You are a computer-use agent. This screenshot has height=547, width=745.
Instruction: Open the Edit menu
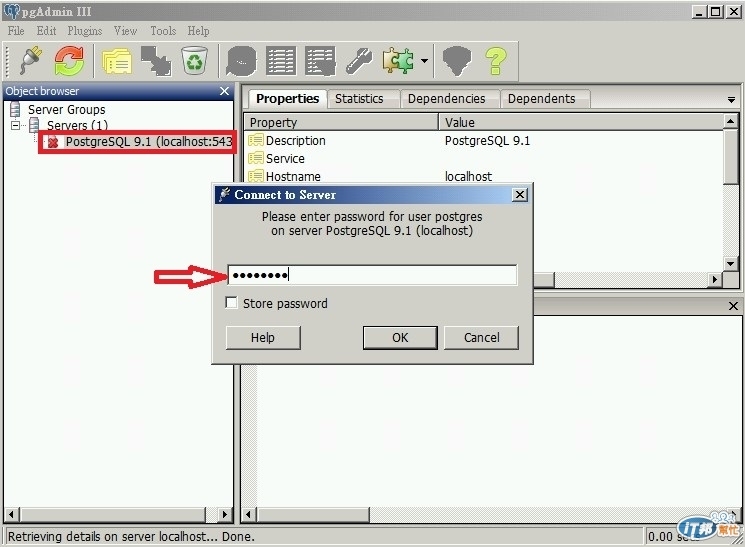coord(47,31)
